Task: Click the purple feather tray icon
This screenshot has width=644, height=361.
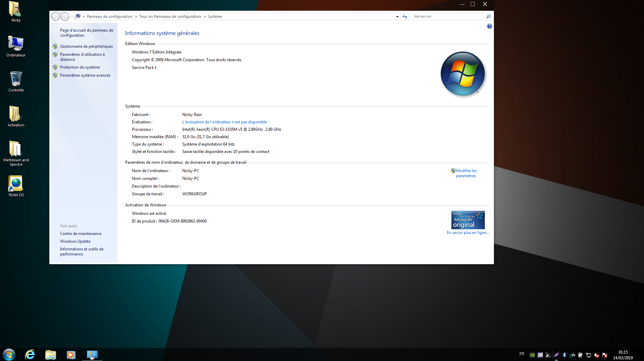Action: pos(556,355)
